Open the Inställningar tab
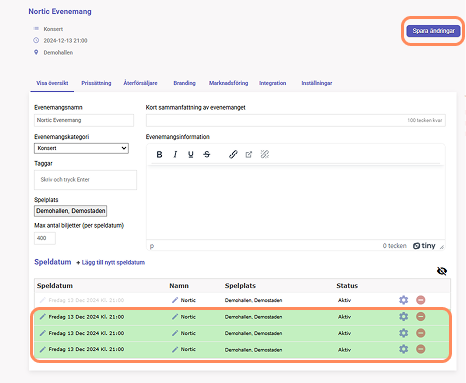The image size is (466, 383). tap(317, 83)
